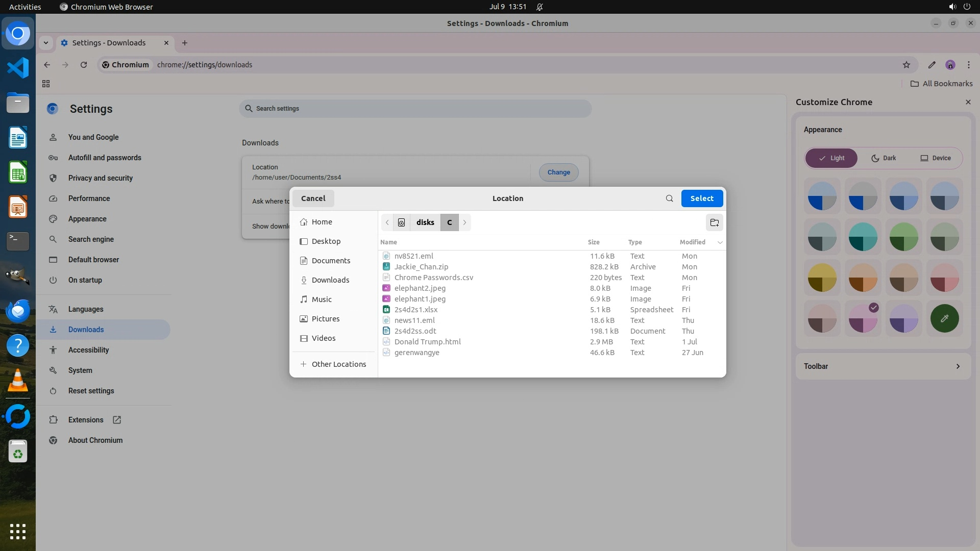The image size is (980, 551).
Task: Open the tab search dropdown arrow
Action: (x=46, y=43)
